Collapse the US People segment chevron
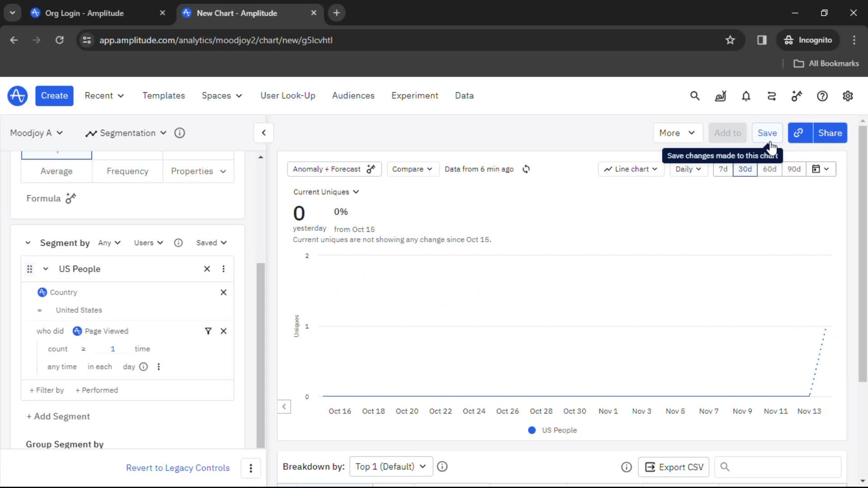The image size is (868, 488). click(46, 269)
